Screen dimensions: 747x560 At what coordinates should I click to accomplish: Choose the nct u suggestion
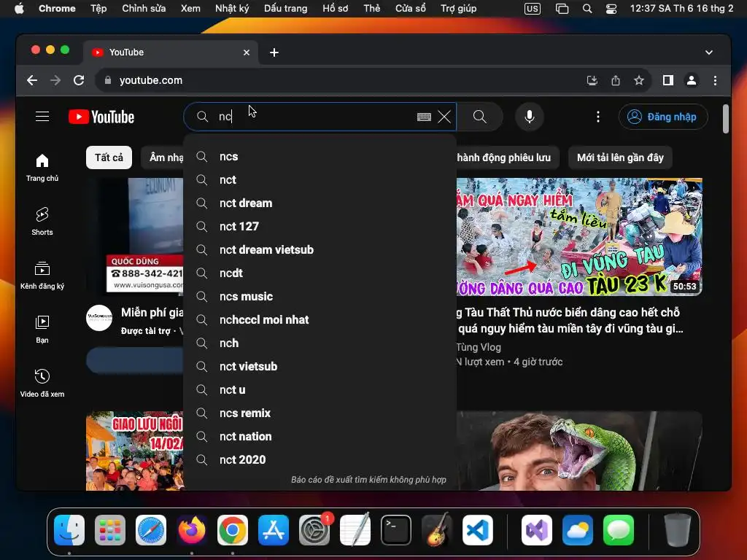[x=320, y=390]
